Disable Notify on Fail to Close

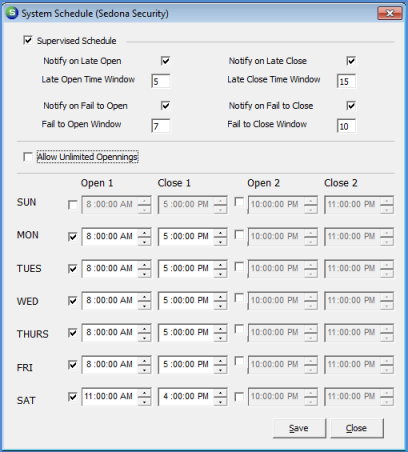coord(351,106)
